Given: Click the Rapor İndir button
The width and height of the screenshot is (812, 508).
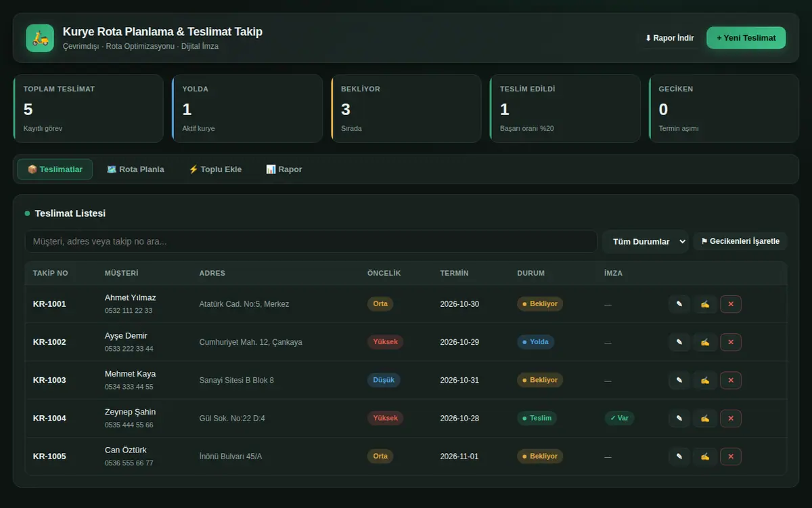Looking at the screenshot, I should tap(669, 38).
